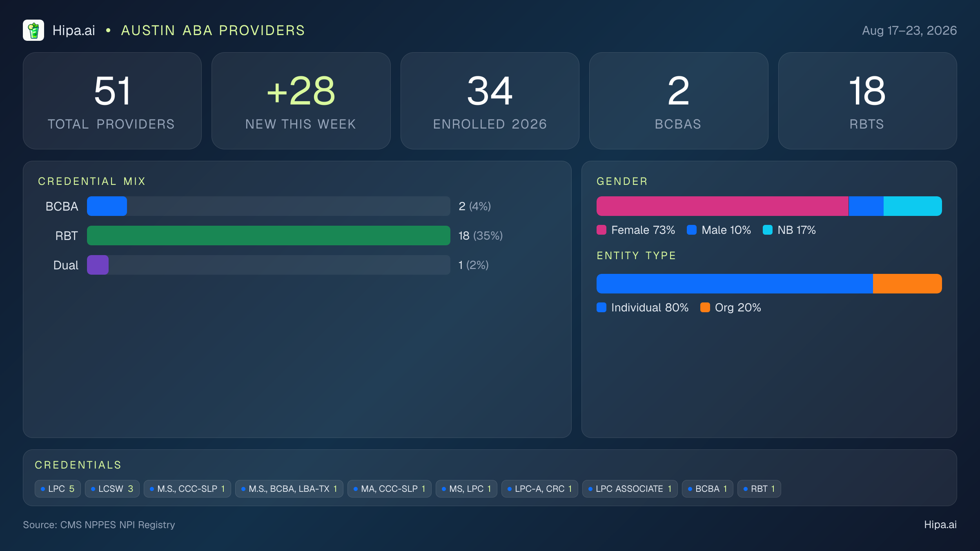This screenshot has height=551, width=980.
Task: Click the GENDER heading
Action: click(622, 181)
